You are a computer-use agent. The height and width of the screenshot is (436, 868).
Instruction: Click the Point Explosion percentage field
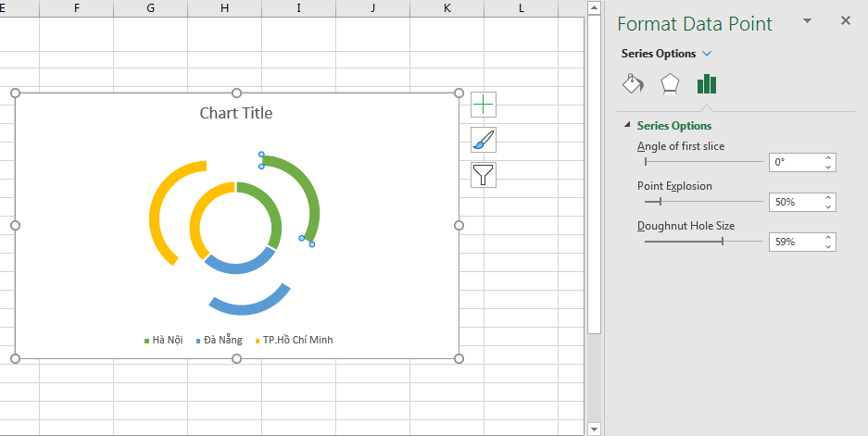click(x=795, y=202)
